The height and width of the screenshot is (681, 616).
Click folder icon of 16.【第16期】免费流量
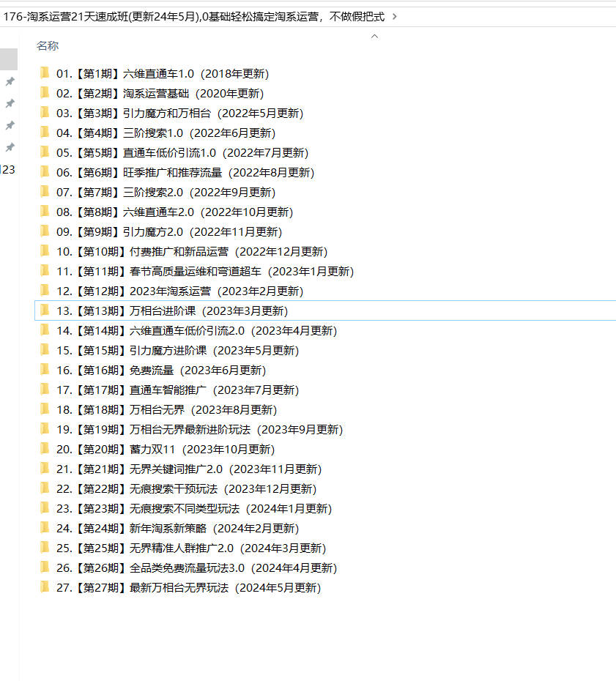coord(45,369)
